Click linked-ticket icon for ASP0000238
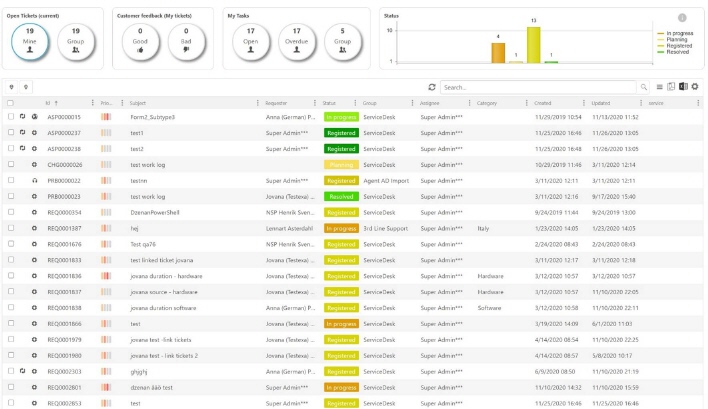Image resolution: width=708 pixels, height=409 pixels. click(22, 148)
